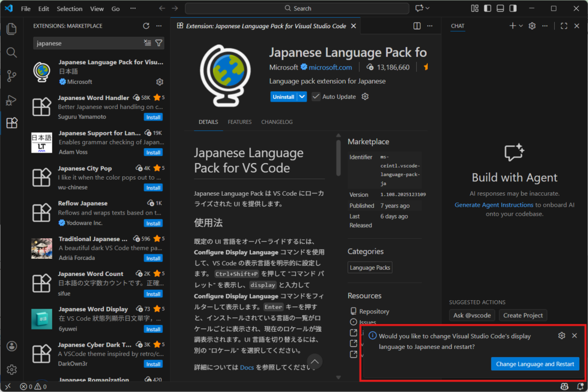Click the Accounts icon in activity bar
The width and height of the screenshot is (588, 392).
[11, 346]
